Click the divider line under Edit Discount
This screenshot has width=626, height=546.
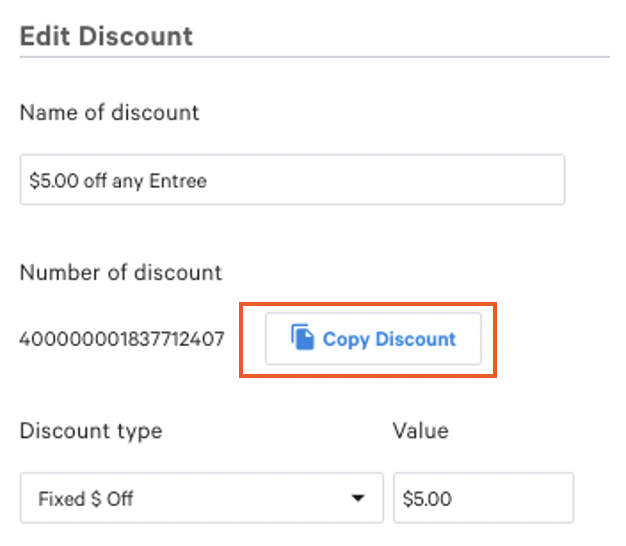click(x=314, y=57)
